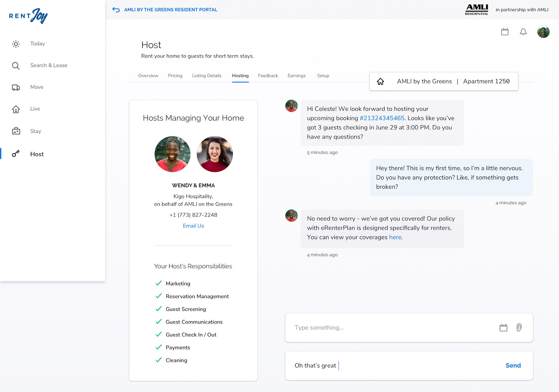Click the coverages 'here' link

tap(395, 237)
